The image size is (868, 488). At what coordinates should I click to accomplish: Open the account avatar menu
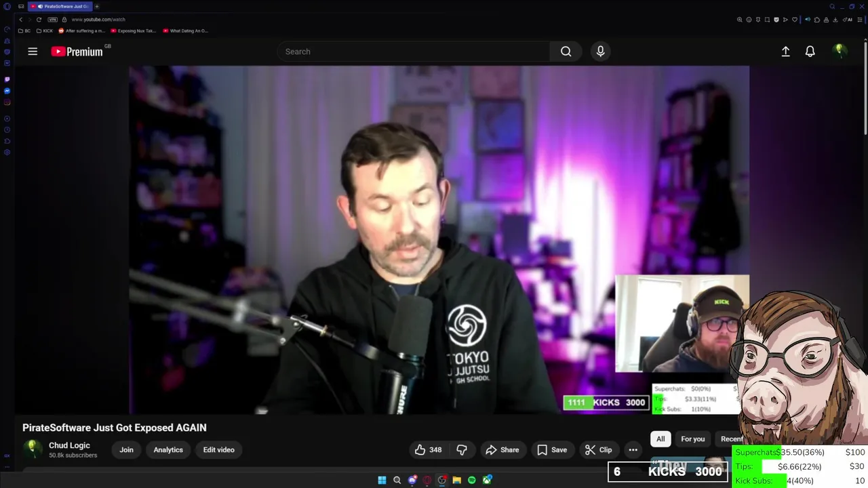pyautogui.click(x=840, y=52)
